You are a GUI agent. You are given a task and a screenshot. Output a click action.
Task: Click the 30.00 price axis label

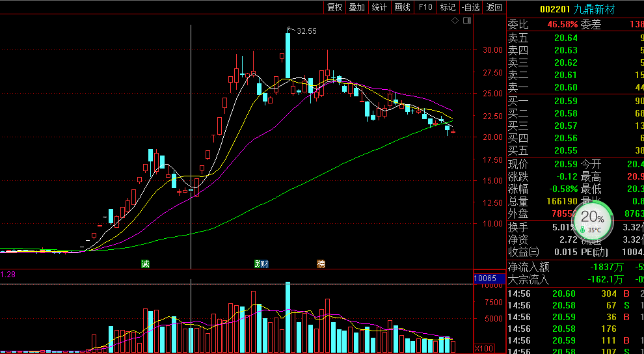pyautogui.click(x=493, y=50)
